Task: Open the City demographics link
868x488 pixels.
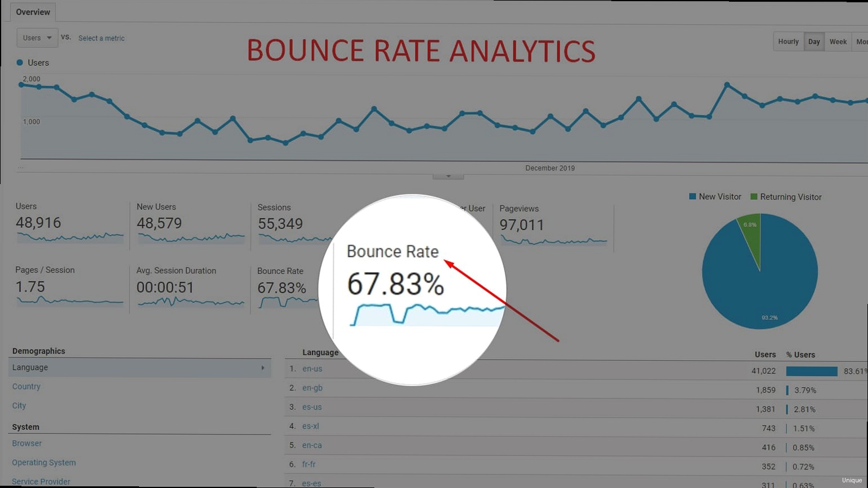Action: [19, 406]
